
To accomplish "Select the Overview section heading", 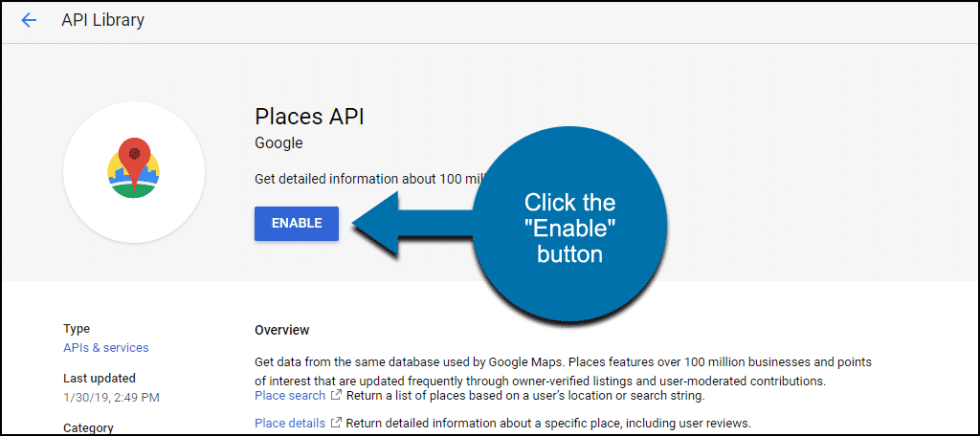I will pos(282,330).
